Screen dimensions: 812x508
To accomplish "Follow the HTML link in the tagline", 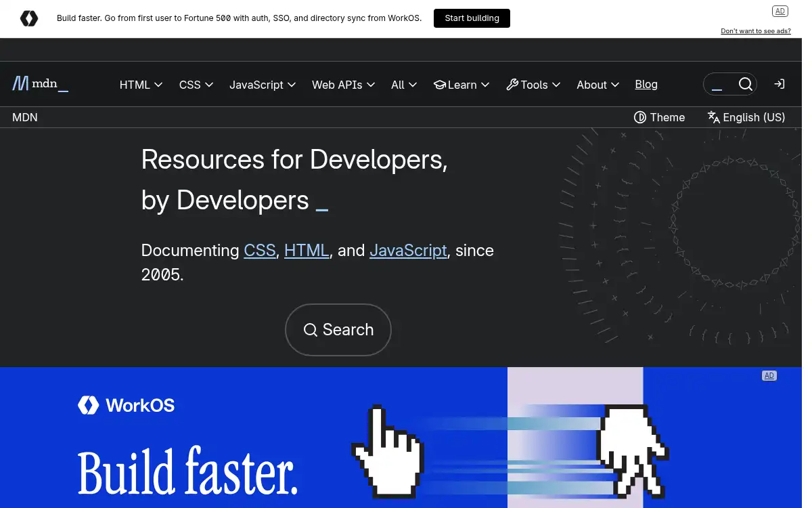I will [307, 250].
